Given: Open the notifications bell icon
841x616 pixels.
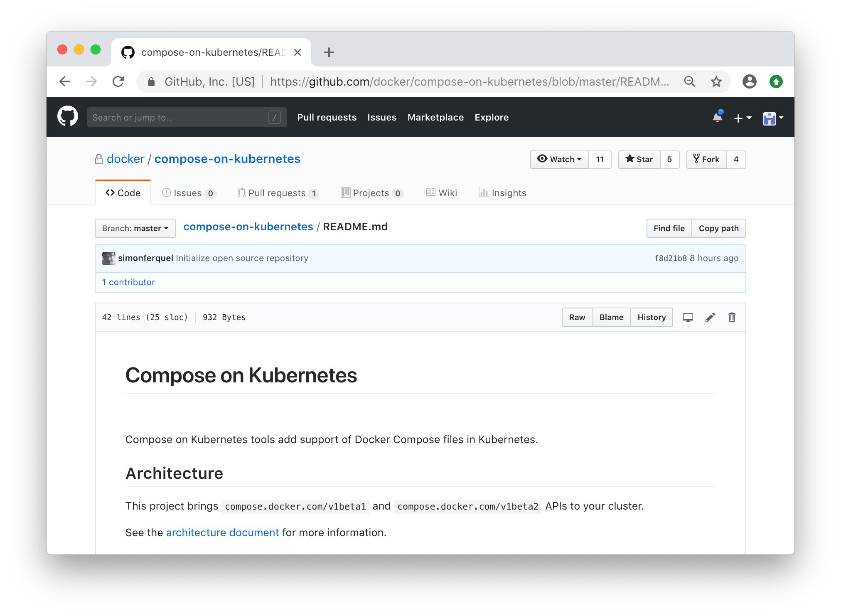Looking at the screenshot, I should point(718,117).
